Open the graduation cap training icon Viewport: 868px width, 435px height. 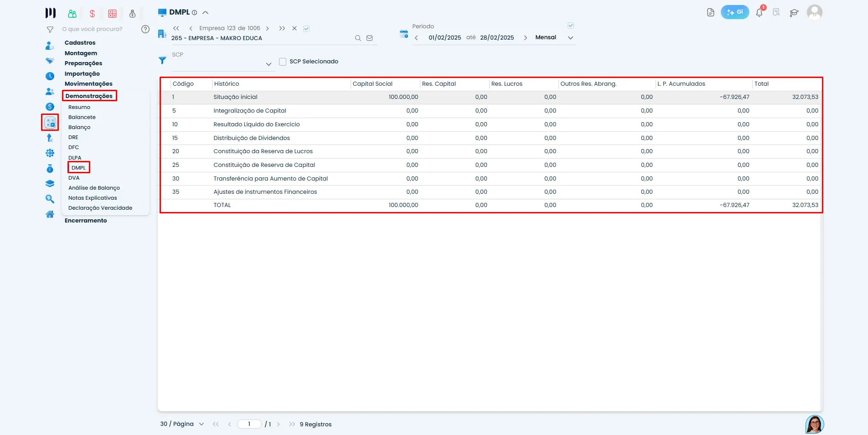tap(794, 13)
